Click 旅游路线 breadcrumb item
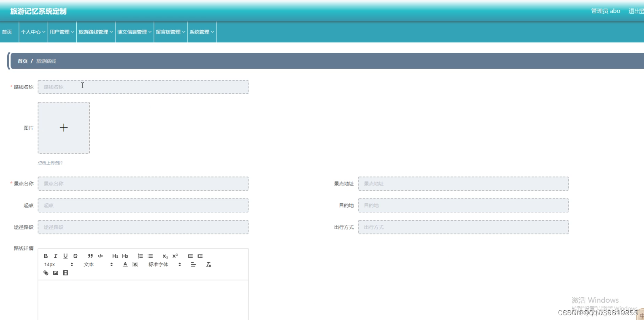 46,61
